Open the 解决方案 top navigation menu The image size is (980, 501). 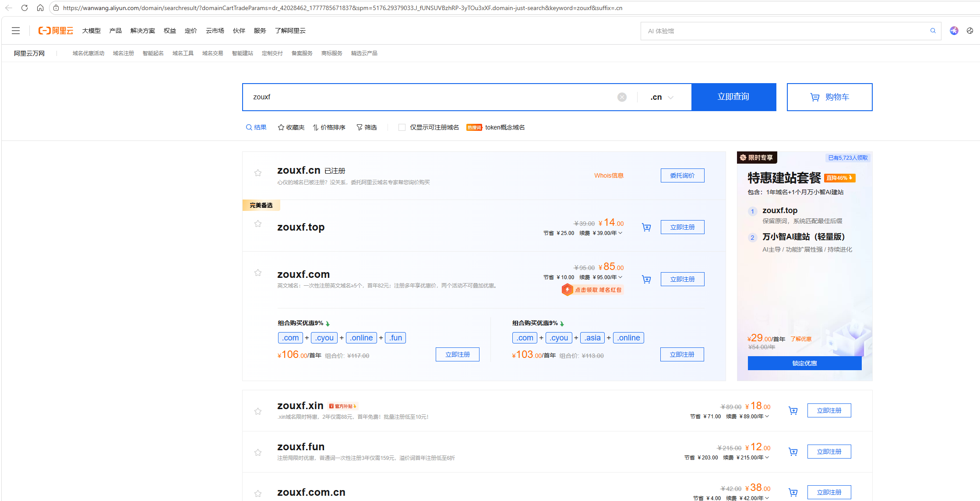tap(143, 31)
